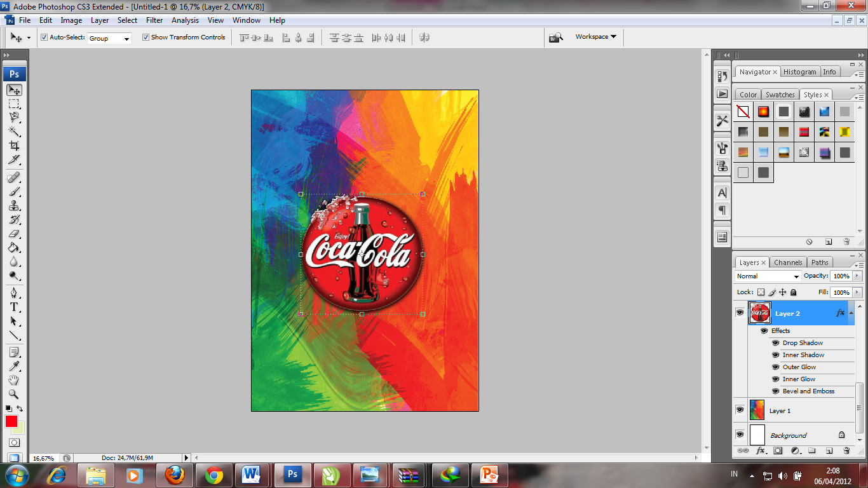Click the Windows Start button

tap(17, 475)
